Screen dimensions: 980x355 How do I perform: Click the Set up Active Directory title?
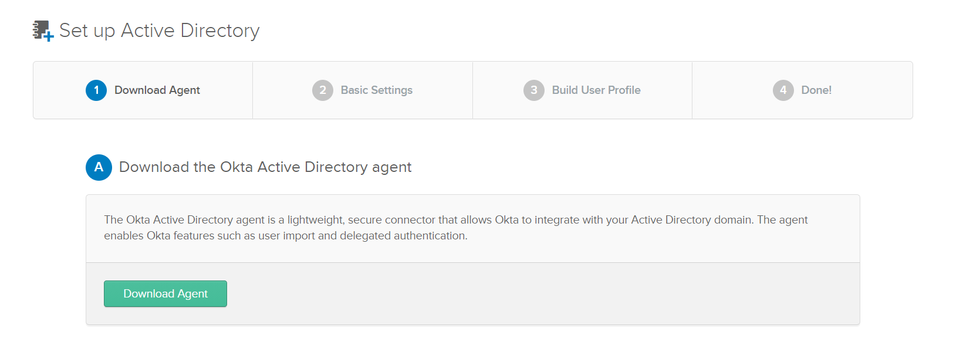coord(160,31)
